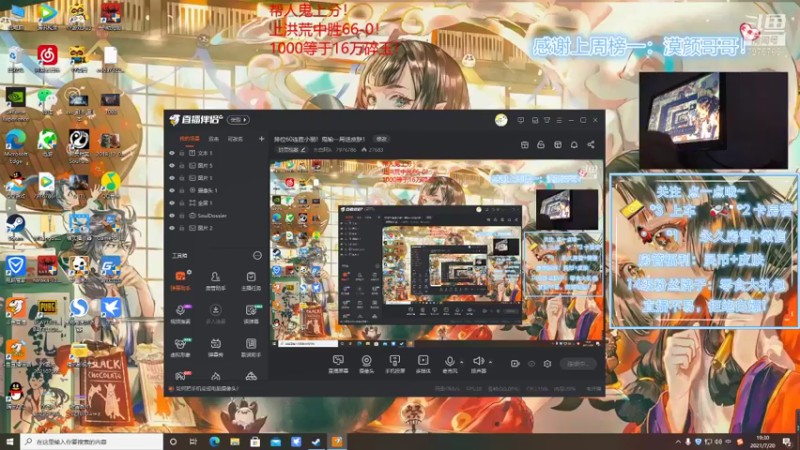The width and height of the screenshot is (800, 450).
Task: Click the padlock icon in stream header row
Action: 541,145
